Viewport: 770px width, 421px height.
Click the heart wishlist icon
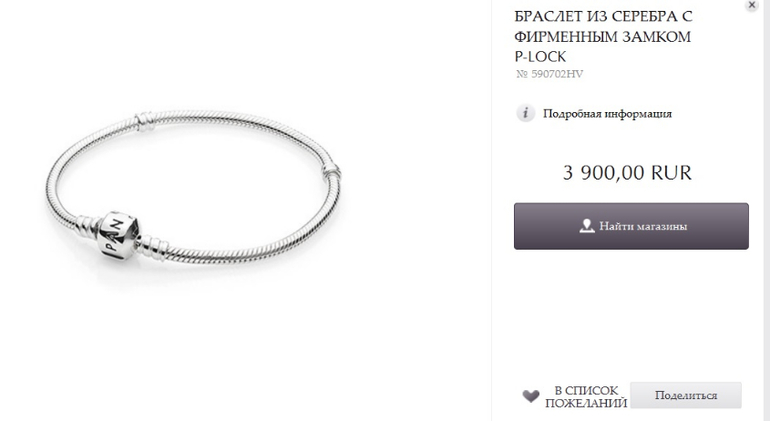(531, 396)
